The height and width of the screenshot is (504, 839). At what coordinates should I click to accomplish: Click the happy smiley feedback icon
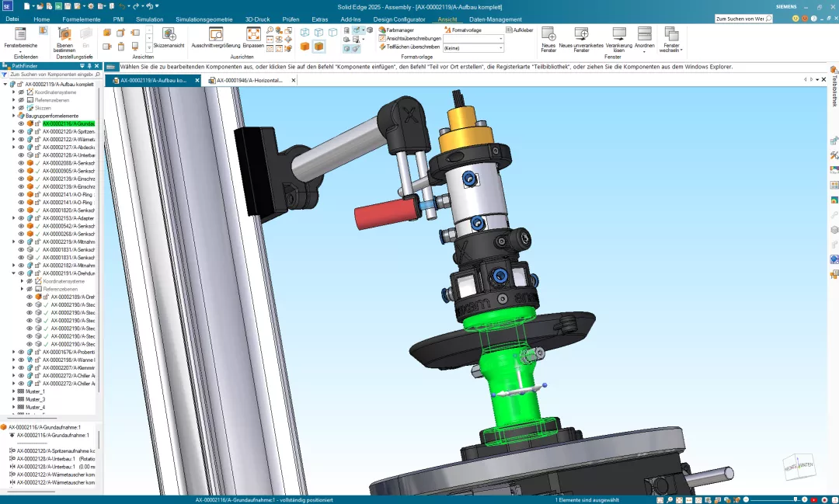[x=795, y=18]
